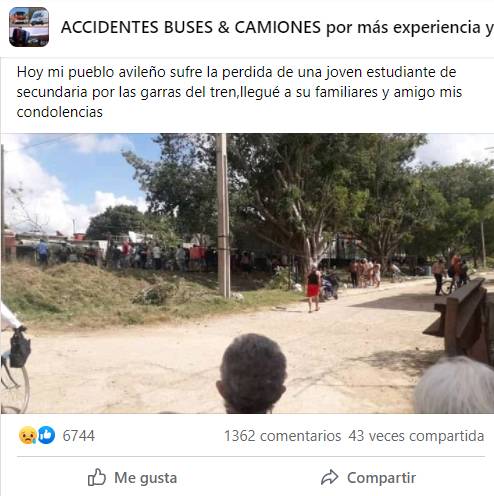The image size is (494, 496).
Task: Click the Me gusta thumbs-up icon
Action: (97, 477)
